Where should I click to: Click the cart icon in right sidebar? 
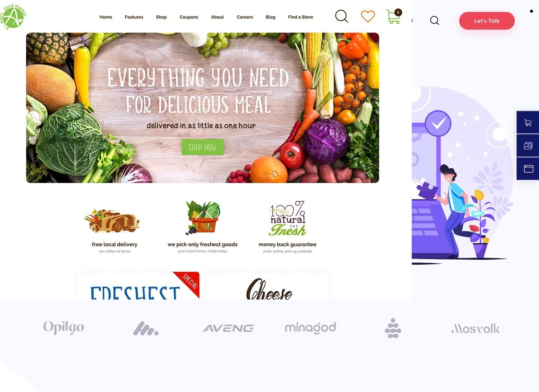point(528,122)
